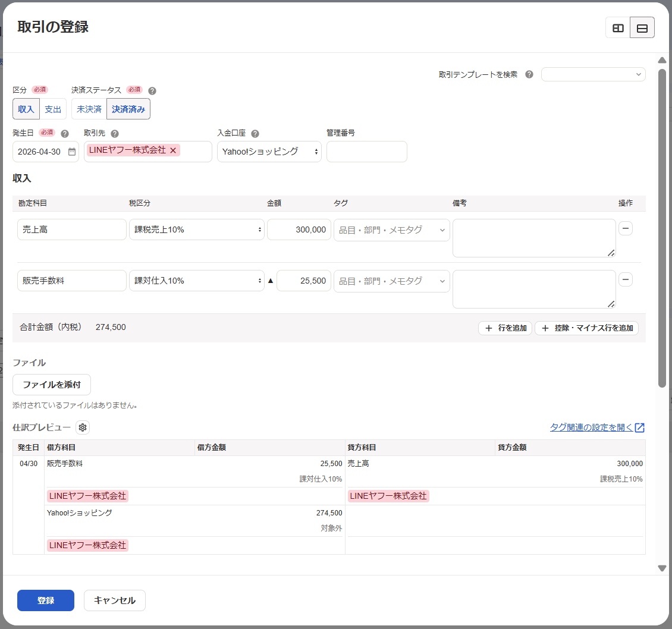Screen dimensions: 672x629
Task: Click external link icon next to タグ関連の設定を開く
Action: coord(639,427)
